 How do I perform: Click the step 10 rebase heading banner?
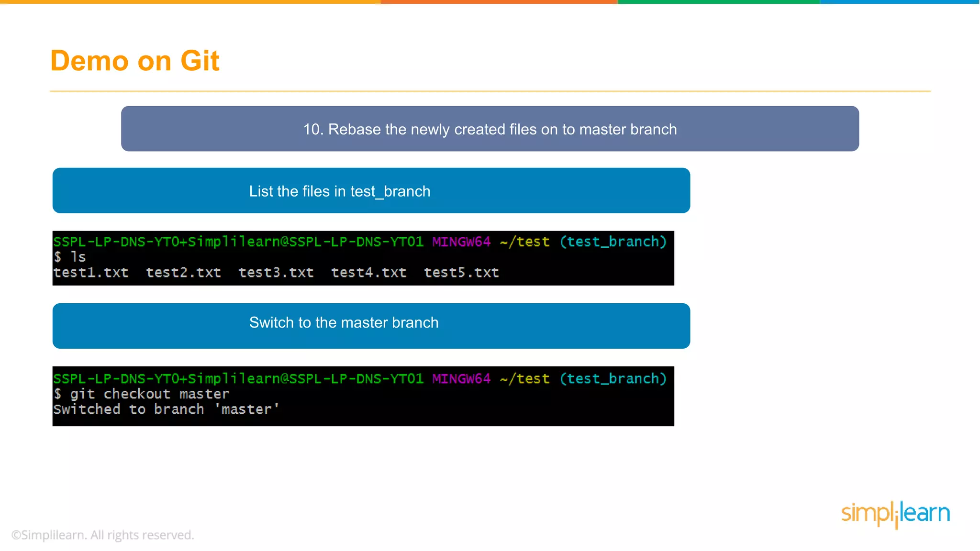pos(490,129)
